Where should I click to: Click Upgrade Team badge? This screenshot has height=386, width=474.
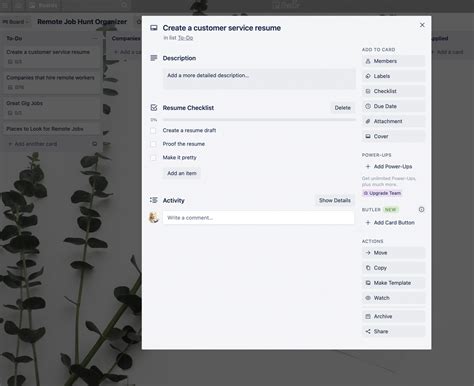pyautogui.click(x=382, y=193)
